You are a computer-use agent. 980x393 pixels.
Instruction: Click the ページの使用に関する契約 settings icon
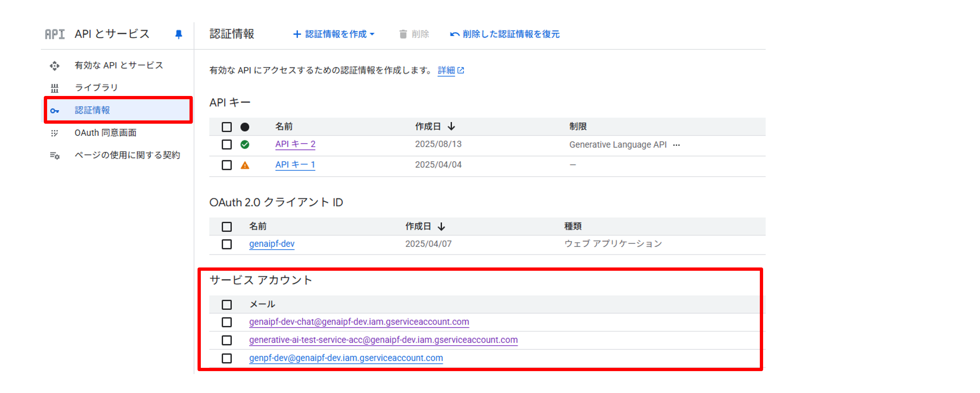coord(55,155)
